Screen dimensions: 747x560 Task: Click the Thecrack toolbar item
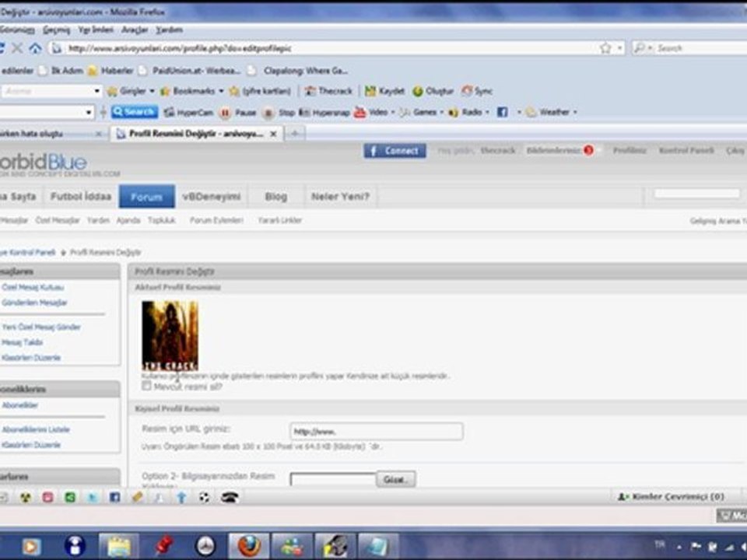point(328,91)
